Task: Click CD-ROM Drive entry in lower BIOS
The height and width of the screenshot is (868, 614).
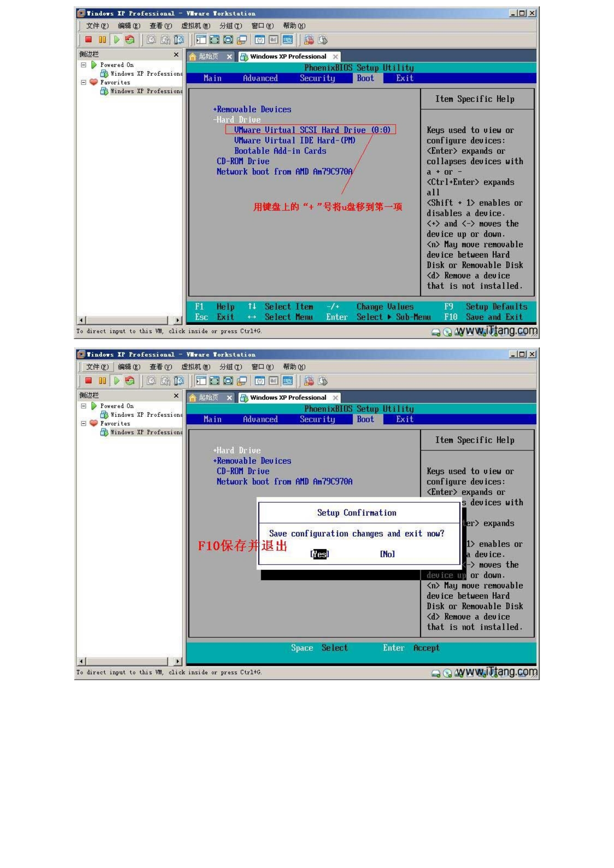Action: click(243, 471)
